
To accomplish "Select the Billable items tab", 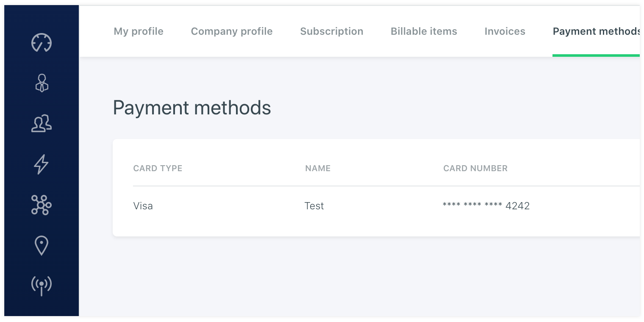I will 424,31.
